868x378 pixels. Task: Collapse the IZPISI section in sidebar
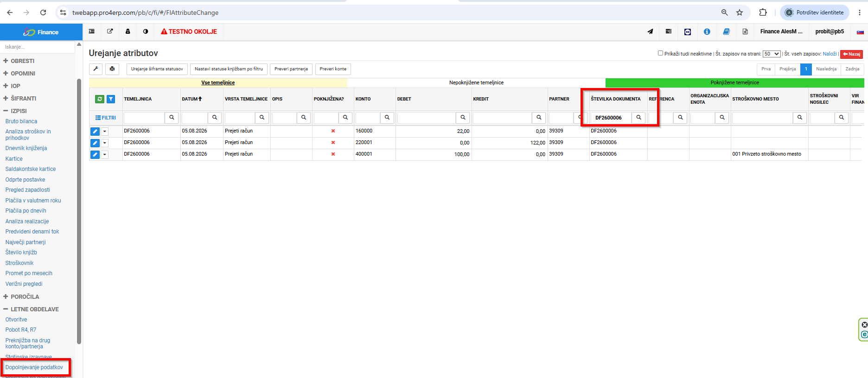15,111
